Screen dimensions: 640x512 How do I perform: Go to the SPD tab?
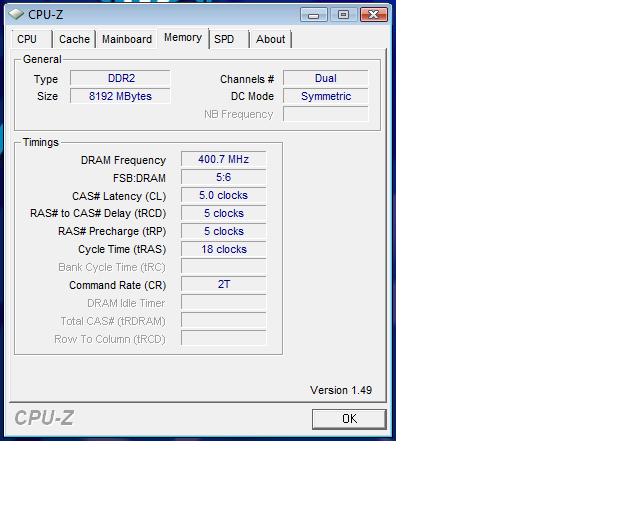(229, 39)
